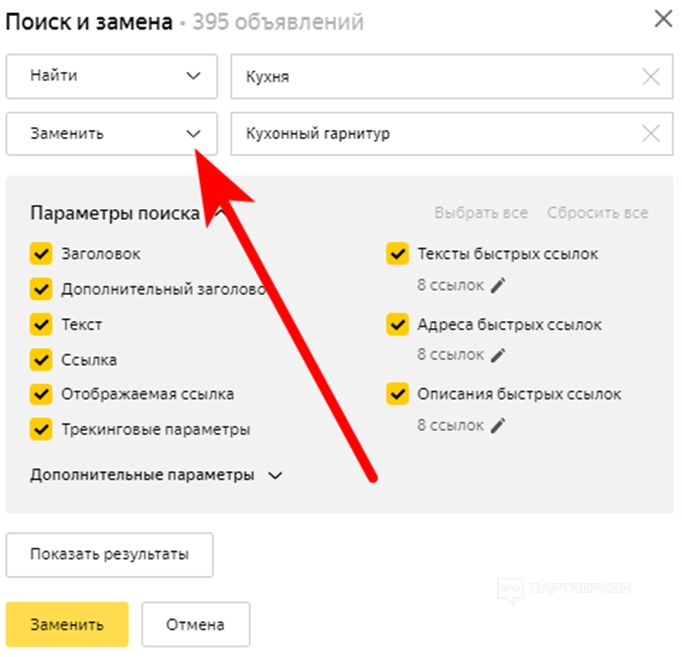Click into the Кухонный гарнитур text field

(430, 133)
